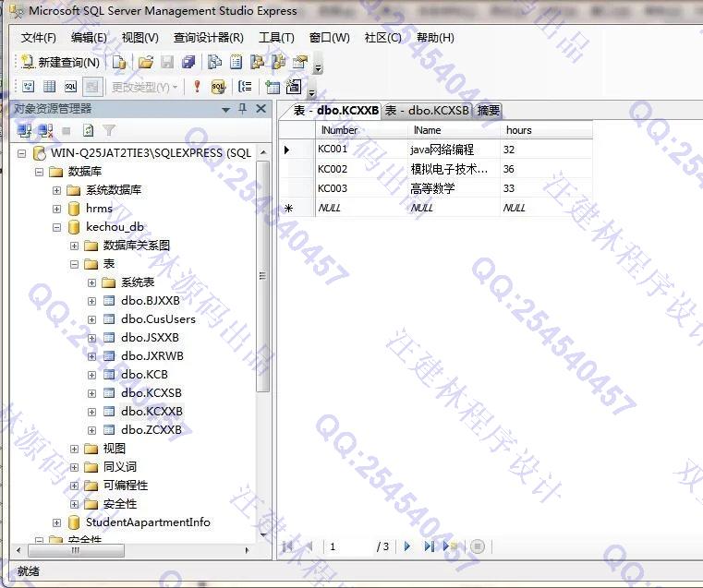Toggle the Object Explorer auto-hide pin
Image resolution: width=703 pixels, height=588 pixels.
243,108
